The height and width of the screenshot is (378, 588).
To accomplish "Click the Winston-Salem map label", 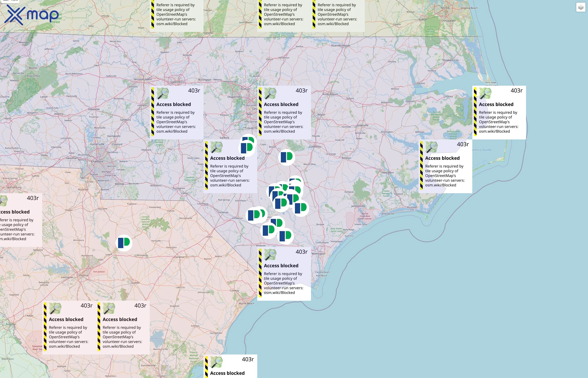I will (x=143, y=79).
